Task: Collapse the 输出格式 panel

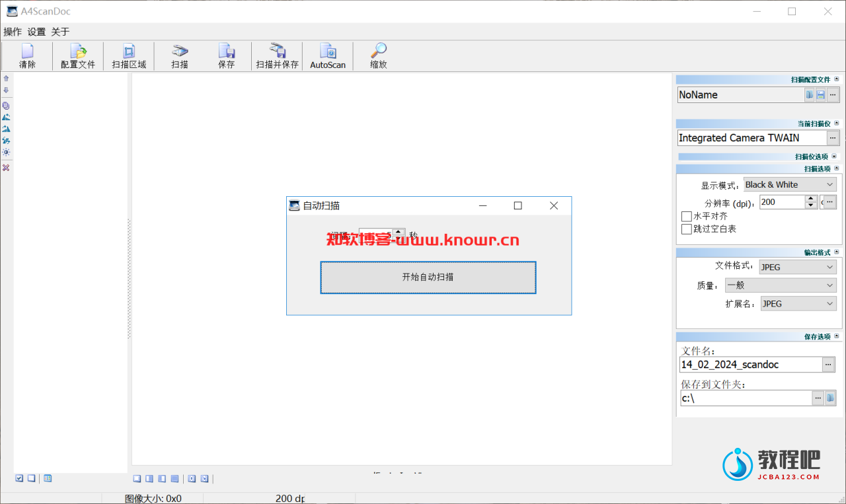Action: [x=837, y=252]
